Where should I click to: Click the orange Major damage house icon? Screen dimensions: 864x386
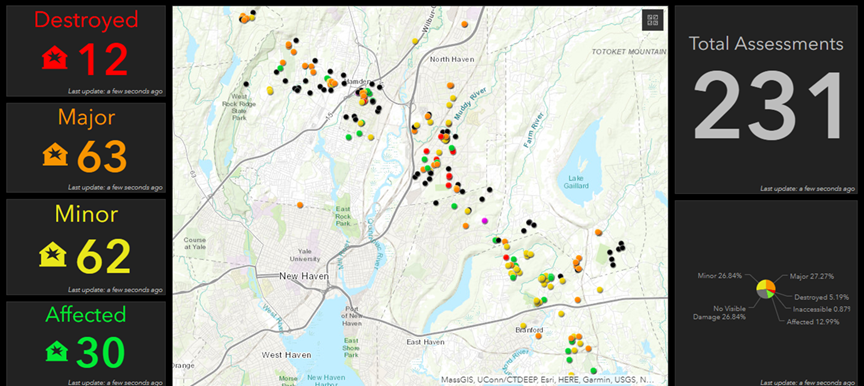click(x=55, y=154)
